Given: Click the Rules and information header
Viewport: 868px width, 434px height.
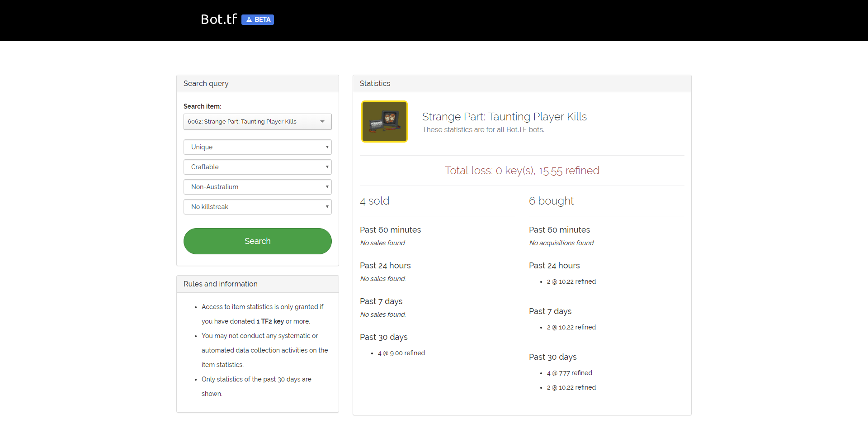Looking at the screenshot, I should coord(258,284).
